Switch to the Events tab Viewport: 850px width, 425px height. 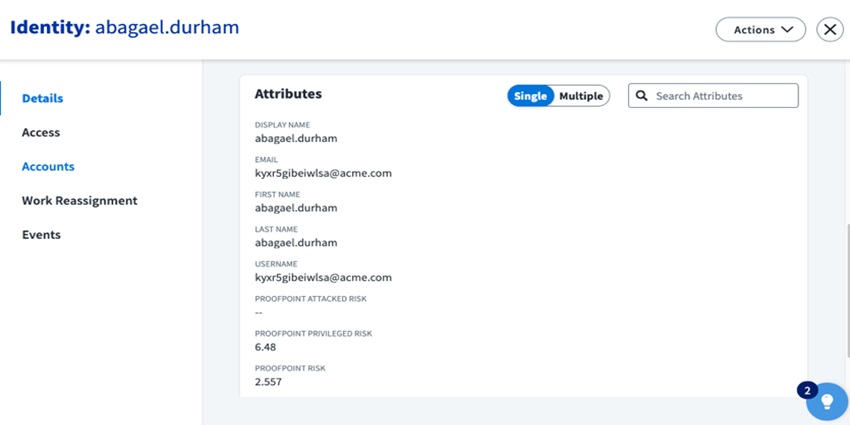[41, 235]
